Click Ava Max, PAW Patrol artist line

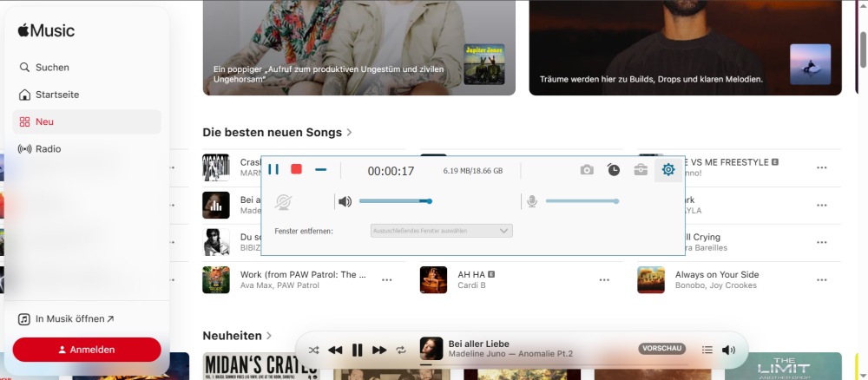pos(279,285)
